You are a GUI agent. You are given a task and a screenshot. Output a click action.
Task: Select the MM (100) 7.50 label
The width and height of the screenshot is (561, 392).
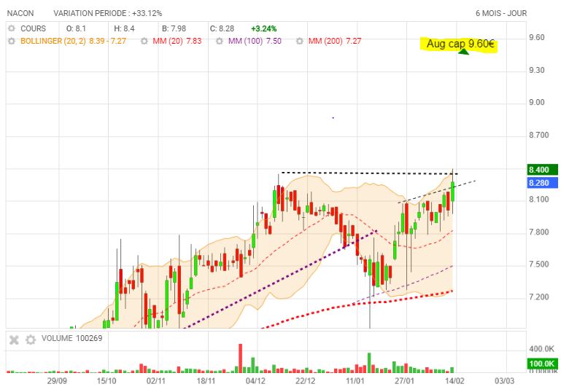point(255,41)
